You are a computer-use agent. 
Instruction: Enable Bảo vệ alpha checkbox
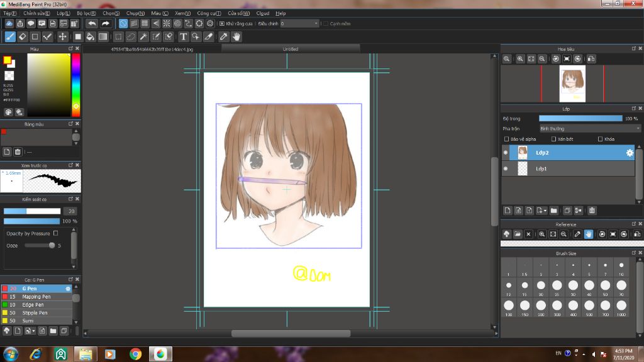(x=506, y=139)
